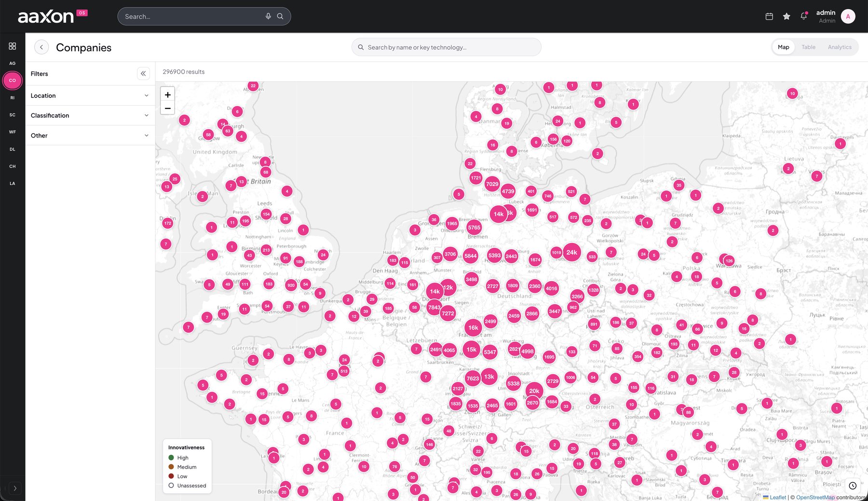868x501 pixels.
Task: Switch to the Map view tab
Action: [783, 47]
